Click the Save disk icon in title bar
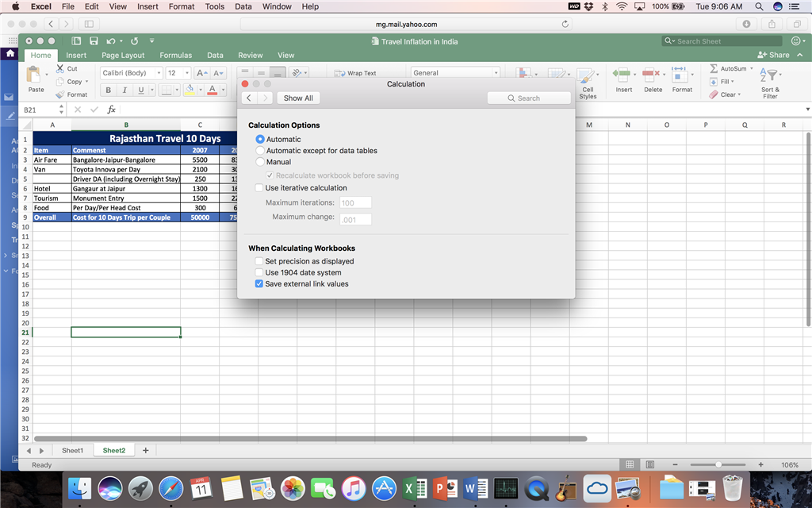 click(x=94, y=41)
